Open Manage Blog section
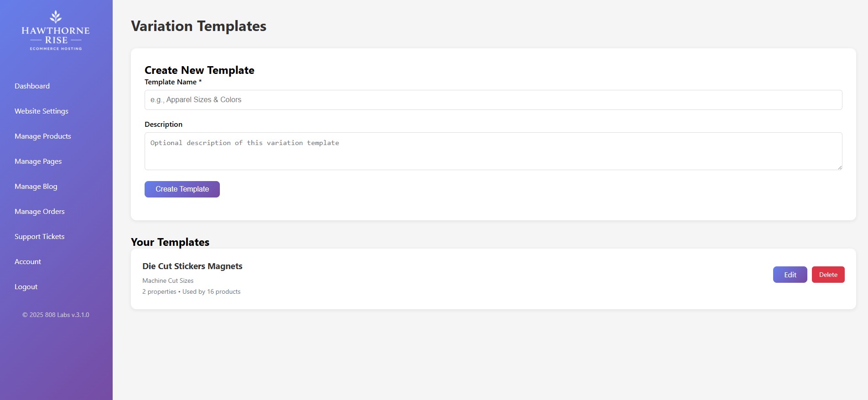This screenshot has height=400, width=868. [36, 186]
